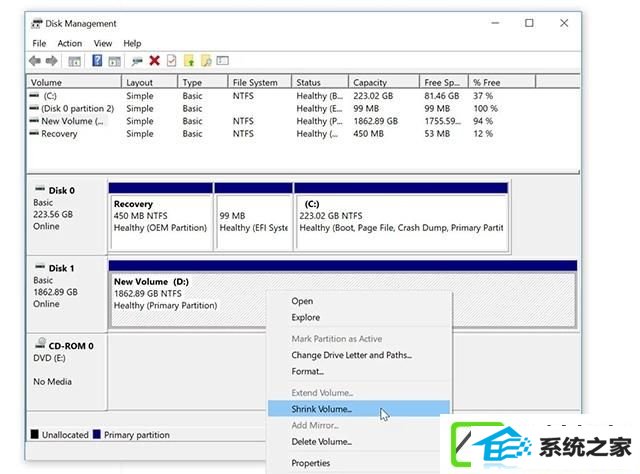The height and width of the screenshot is (474, 640).
Task: Sort by the % Free column header
Action: 502,82
